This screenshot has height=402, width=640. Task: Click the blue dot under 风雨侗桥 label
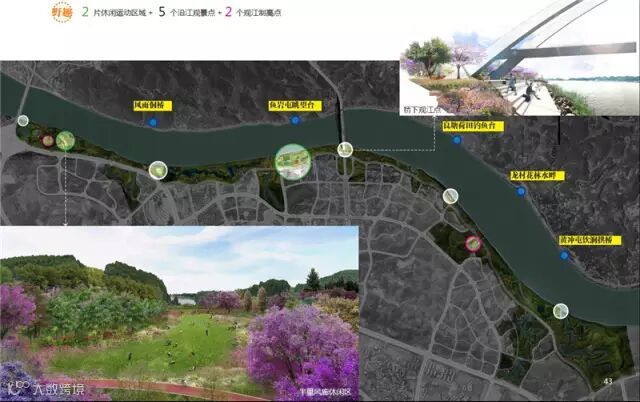152,122
